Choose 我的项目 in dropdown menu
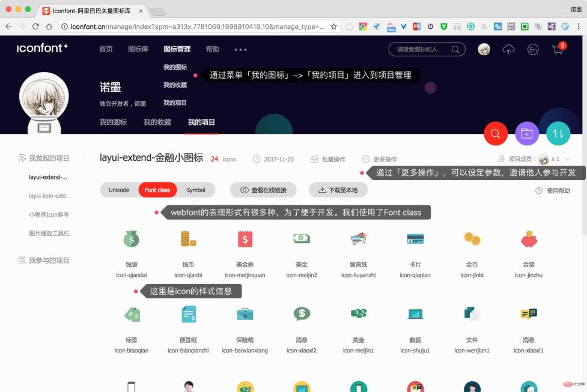The image size is (587, 392). 175,103
